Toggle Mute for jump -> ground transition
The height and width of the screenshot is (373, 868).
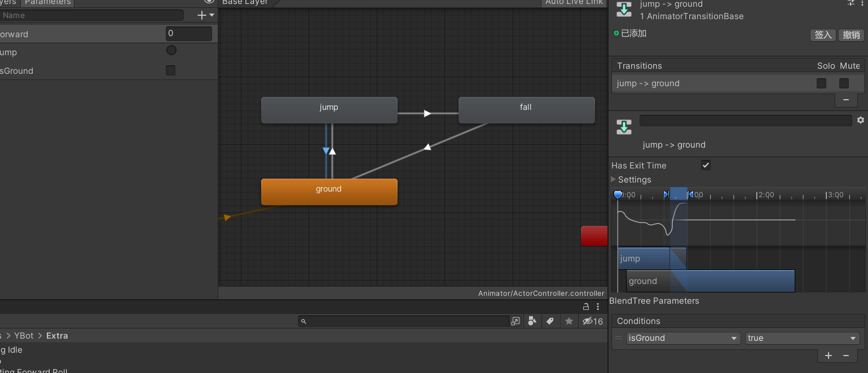pos(844,83)
